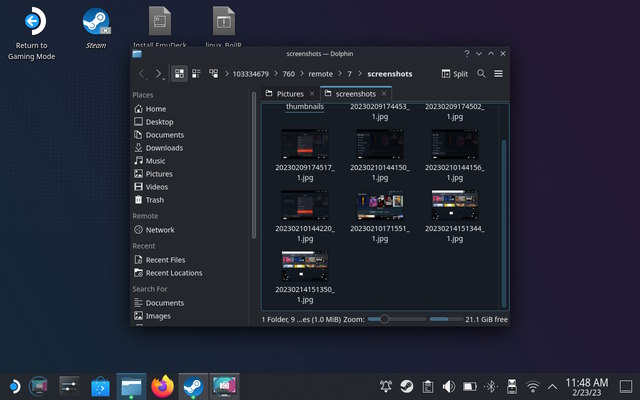Image resolution: width=640 pixels, height=400 pixels.
Task: Open Network under Remote
Action: point(154,230)
